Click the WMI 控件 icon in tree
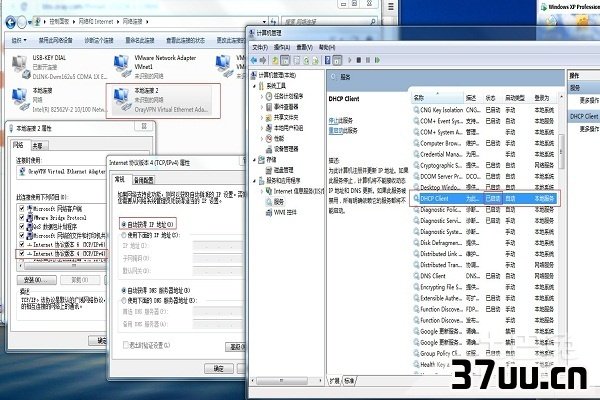Screen dimensions: 600x400 click(269, 212)
